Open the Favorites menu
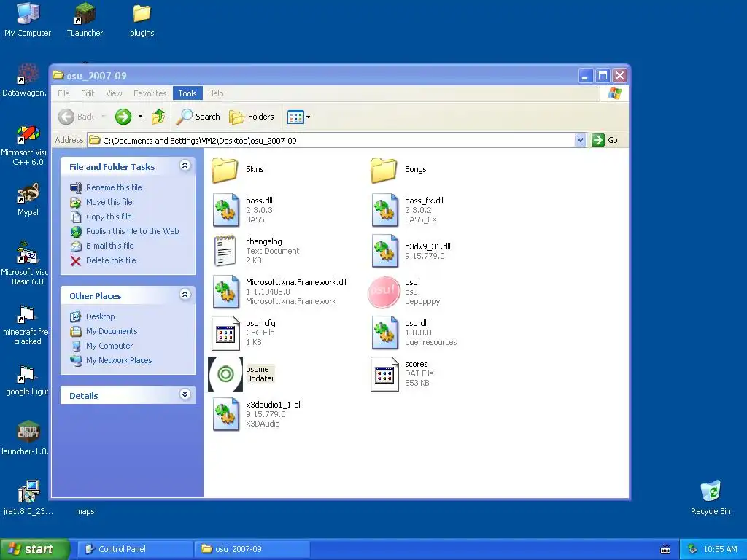 [150, 93]
